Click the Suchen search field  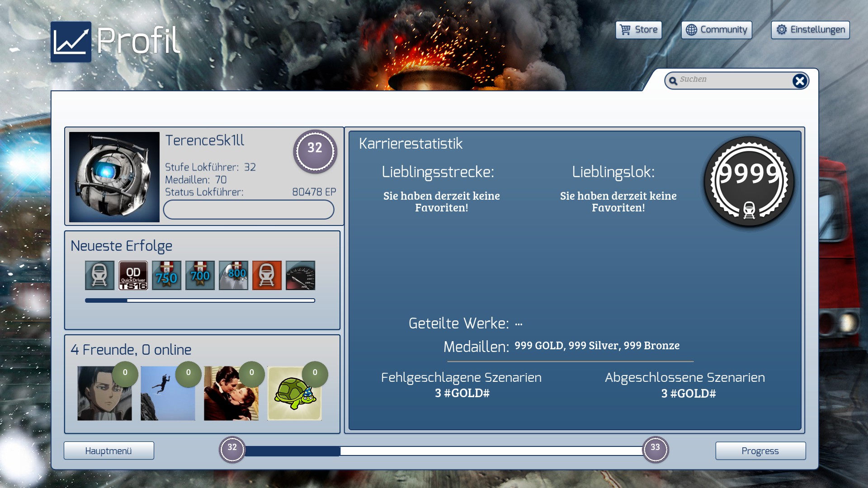point(732,80)
